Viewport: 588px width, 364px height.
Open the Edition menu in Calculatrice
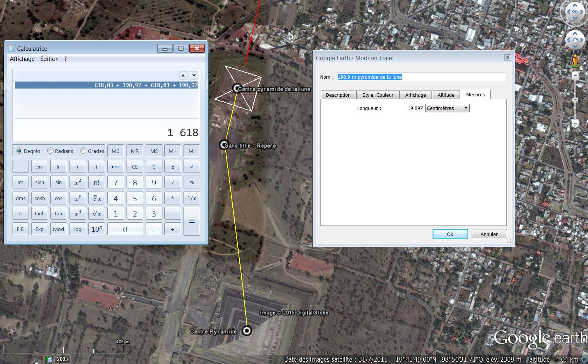50,59
